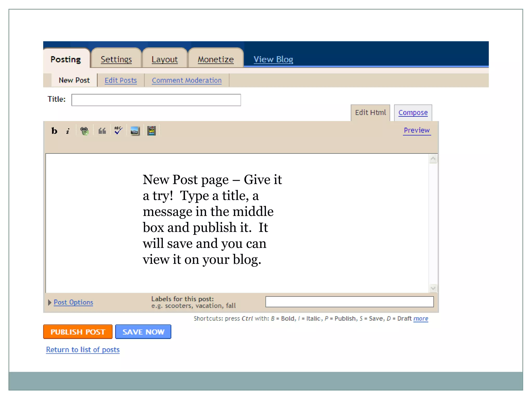Open Comment Moderation
Image resolution: width=532 pixels, height=399 pixels.
[x=187, y=81]
